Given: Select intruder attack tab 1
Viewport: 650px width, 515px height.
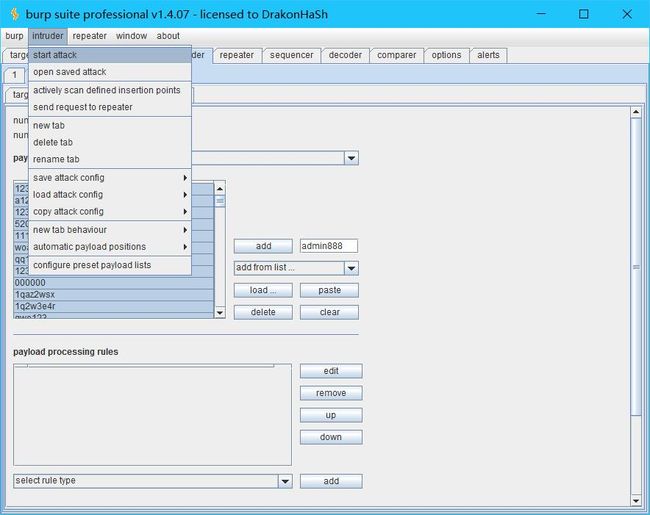Looking at the screenshot, I should click(x=15, y=75).
